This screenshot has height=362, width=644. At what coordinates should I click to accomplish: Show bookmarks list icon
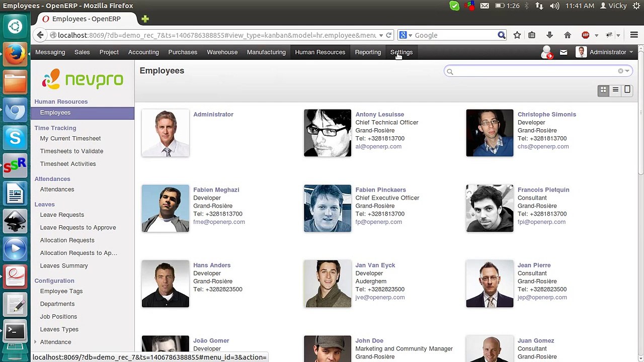pos(532,35)
